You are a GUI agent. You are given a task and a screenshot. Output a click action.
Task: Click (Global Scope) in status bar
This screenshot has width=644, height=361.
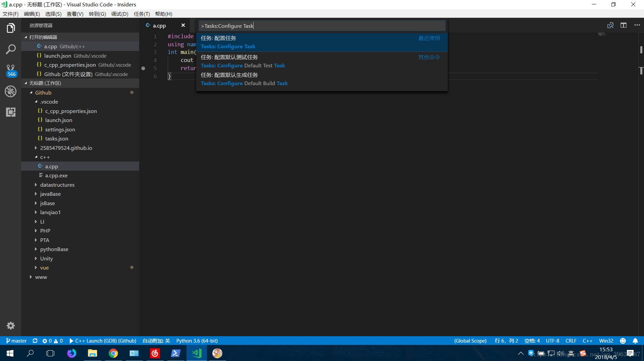[470, 341]
